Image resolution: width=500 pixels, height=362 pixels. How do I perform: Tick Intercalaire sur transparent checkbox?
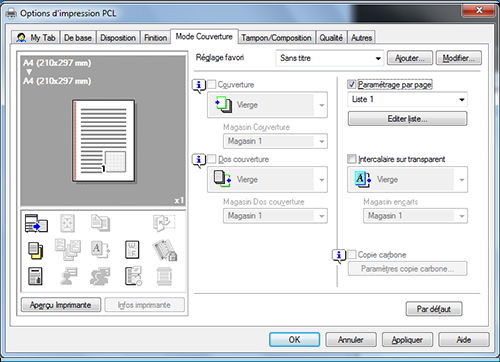pos(352,159)
